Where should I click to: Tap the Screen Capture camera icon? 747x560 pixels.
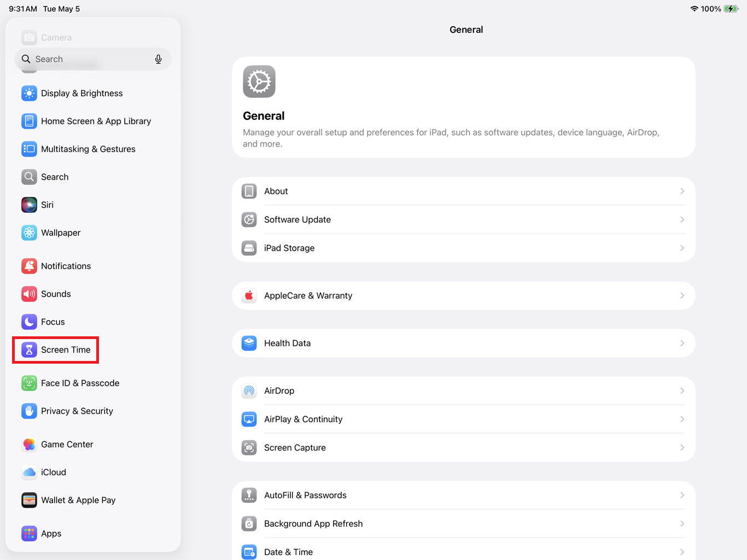249,448
